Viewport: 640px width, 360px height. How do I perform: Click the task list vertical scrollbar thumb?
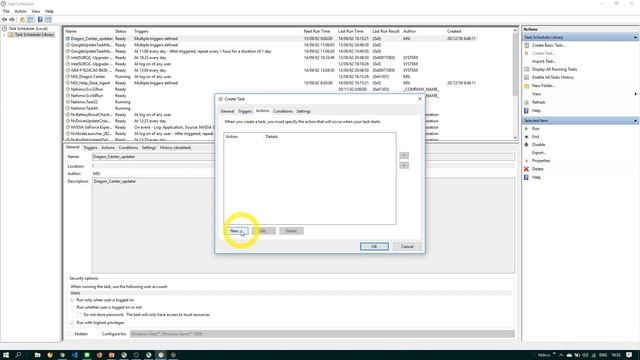tap(515, 65)
